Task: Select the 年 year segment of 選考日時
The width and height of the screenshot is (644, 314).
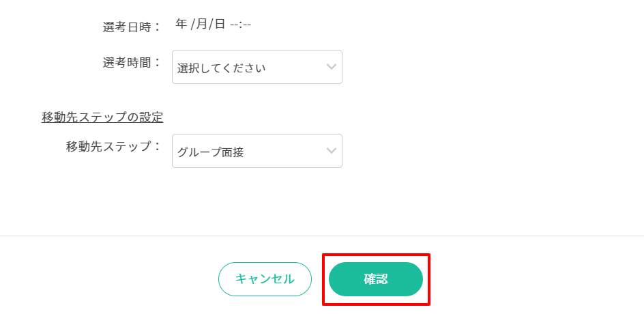Action: point(181,25)
